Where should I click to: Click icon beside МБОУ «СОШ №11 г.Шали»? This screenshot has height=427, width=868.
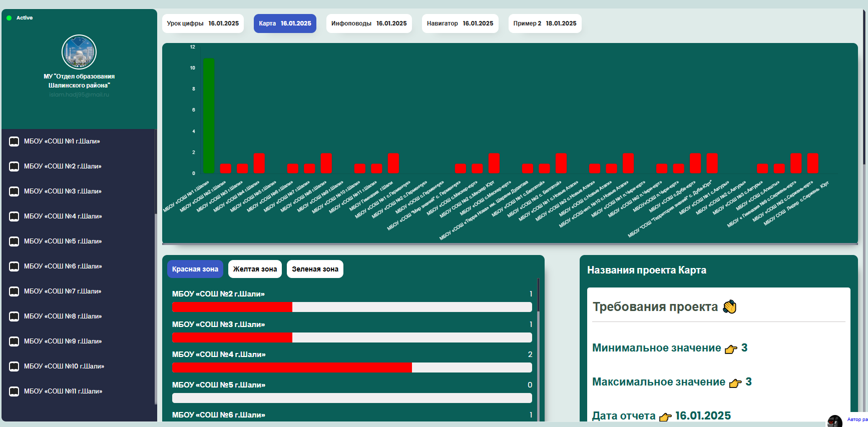point(14,391)
